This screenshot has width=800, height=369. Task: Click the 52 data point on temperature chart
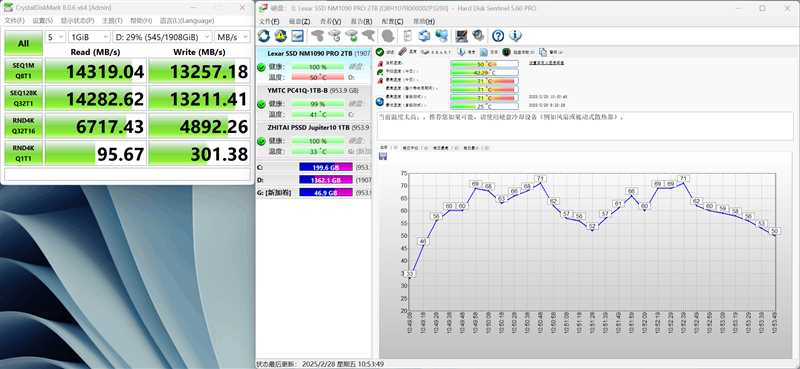592,226
